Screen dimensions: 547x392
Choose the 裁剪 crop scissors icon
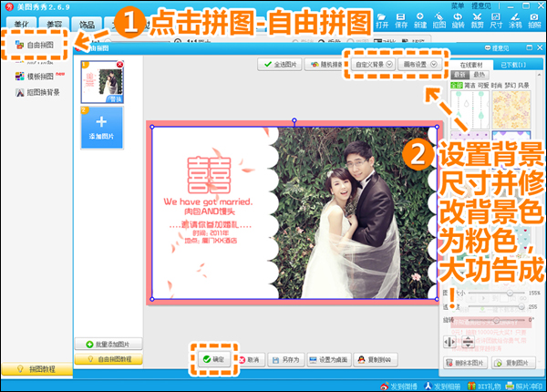(x=477, y=21)
